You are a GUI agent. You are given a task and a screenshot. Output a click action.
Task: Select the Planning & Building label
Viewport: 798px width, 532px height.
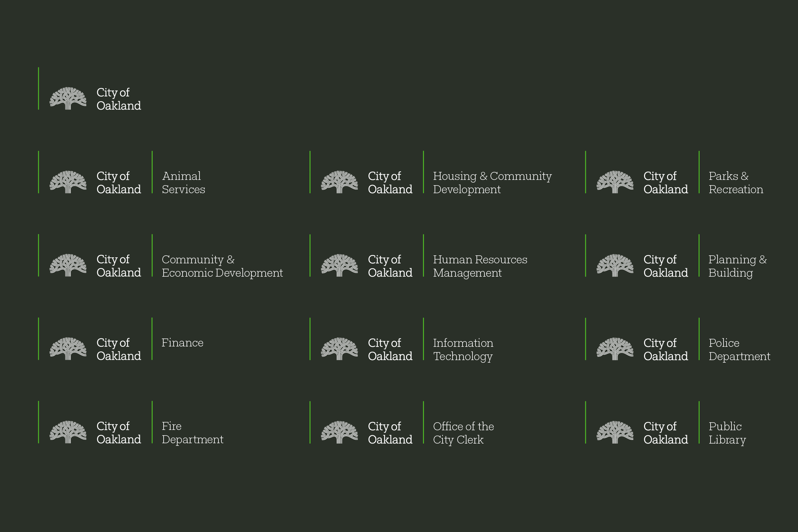click(737, 266)
